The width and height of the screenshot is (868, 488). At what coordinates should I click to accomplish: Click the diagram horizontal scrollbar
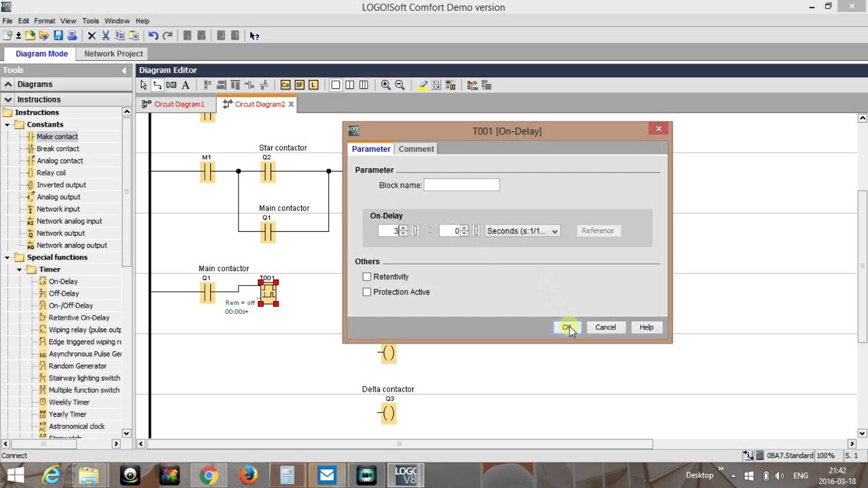tap(399, 444)
